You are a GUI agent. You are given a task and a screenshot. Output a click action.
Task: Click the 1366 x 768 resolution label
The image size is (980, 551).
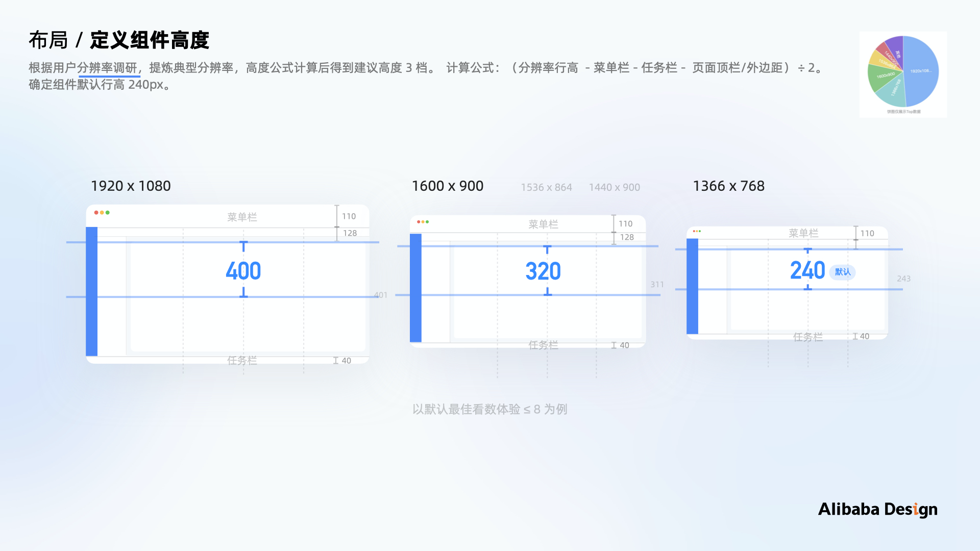(729, 186)
